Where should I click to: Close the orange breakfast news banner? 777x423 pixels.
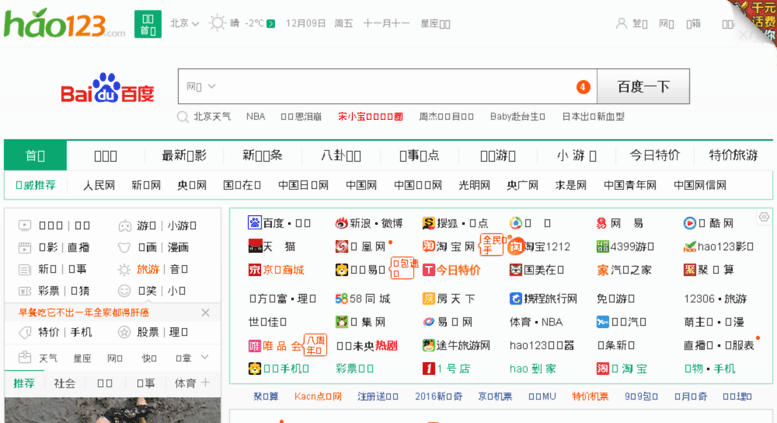(x=206, y=313)
